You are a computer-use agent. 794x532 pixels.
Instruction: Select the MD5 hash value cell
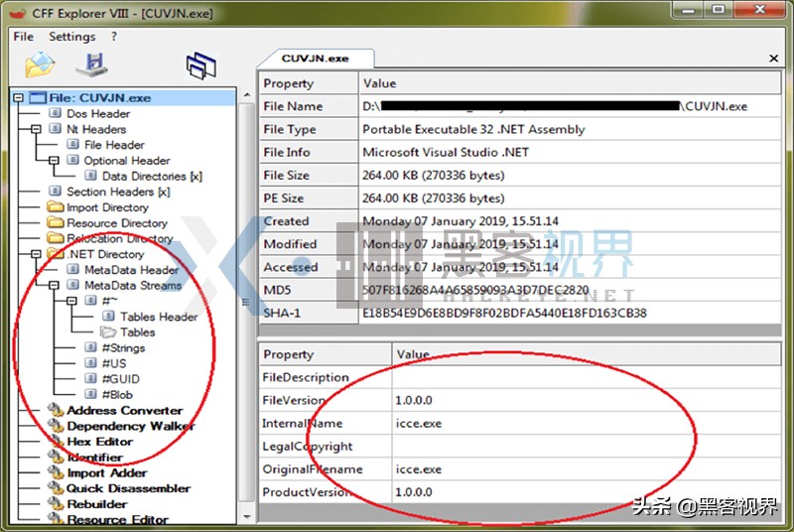tap(570, 290)
